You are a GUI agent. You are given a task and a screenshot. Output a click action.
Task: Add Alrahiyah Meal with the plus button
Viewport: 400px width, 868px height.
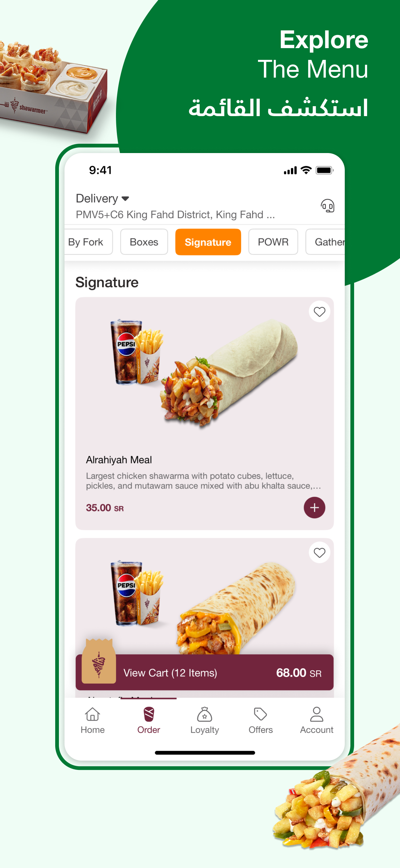pos(314,508)
